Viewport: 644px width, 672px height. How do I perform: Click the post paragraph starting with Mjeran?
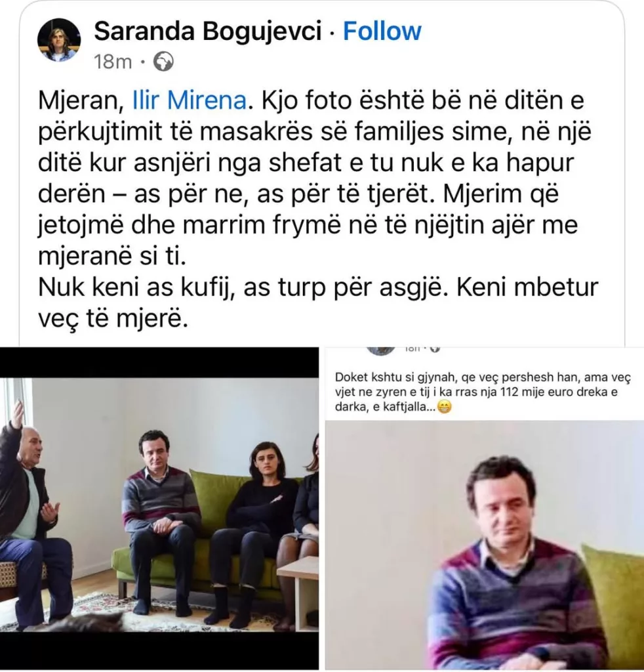(315, 178)
